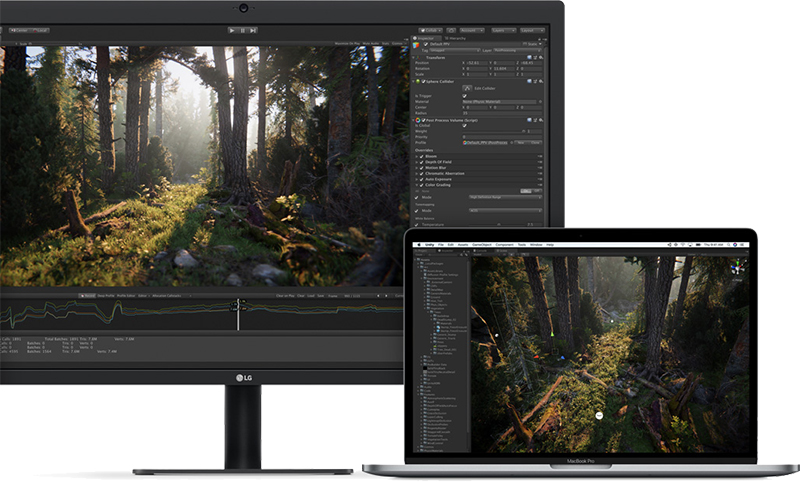Image resolution: width=800 pixels, height=482 pixels.
Task: Switch to the Inspector tab
Action: click(428, 38)
